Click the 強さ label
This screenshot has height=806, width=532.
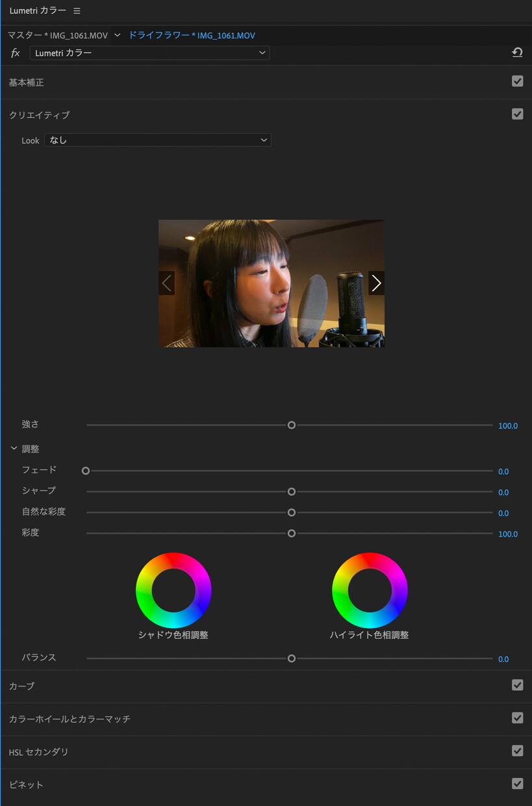[31, 424]
